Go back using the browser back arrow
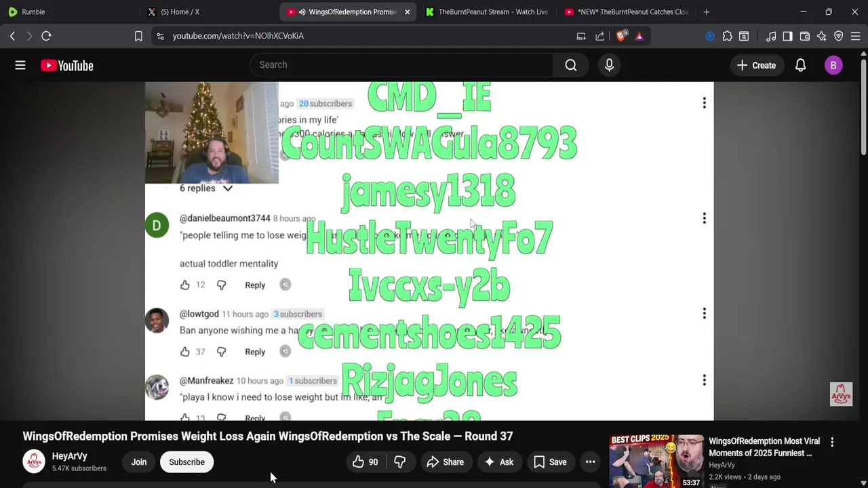This screenshot has height=488, width=868. point(12,36)
